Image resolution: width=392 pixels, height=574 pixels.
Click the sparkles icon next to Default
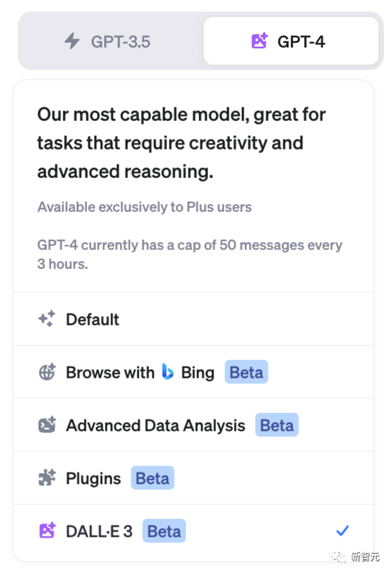[x=47, y=319]
